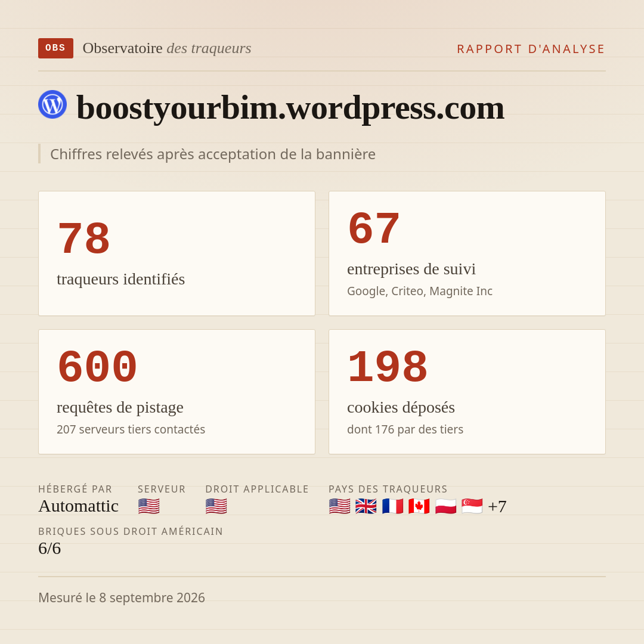Click the red OBS logo badge

[x=55, y=48]
